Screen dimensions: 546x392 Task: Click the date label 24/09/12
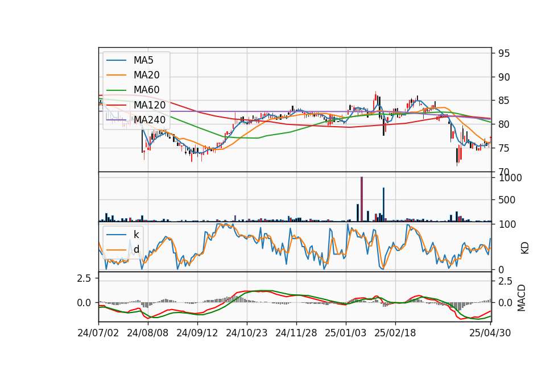tap(197, 333)
